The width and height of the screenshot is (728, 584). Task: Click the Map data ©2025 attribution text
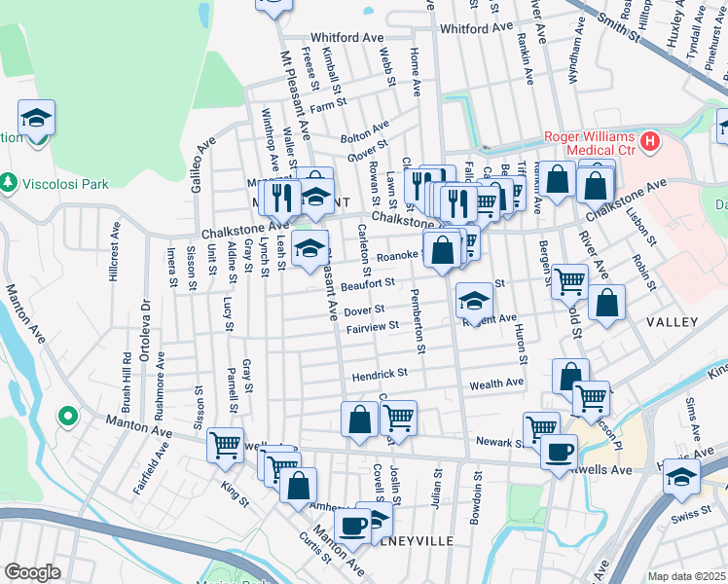tap(686, 576)
